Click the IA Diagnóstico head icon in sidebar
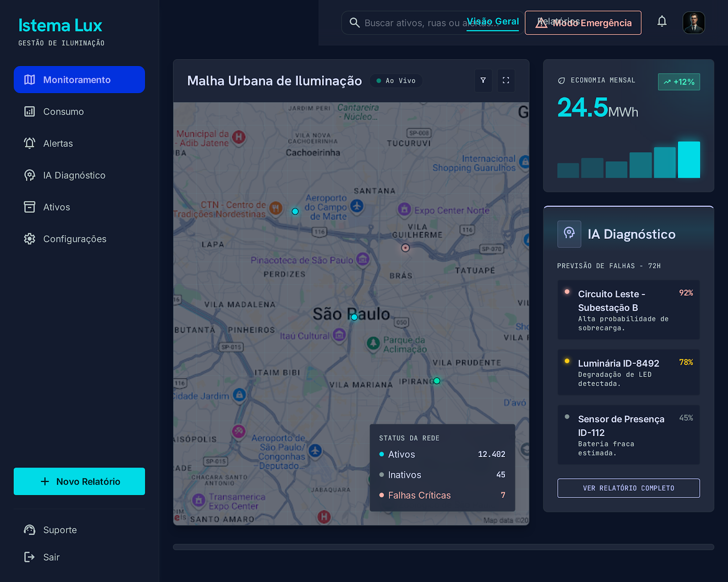The width and height of the screenshot is (728, 582). pyautogui.click(x=30, y=175)
